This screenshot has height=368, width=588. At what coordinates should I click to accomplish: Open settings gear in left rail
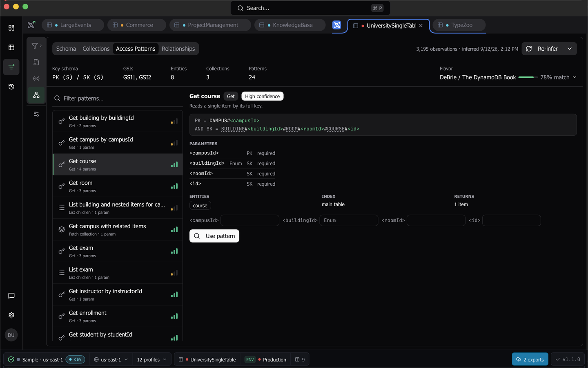[x=11, y=315]
